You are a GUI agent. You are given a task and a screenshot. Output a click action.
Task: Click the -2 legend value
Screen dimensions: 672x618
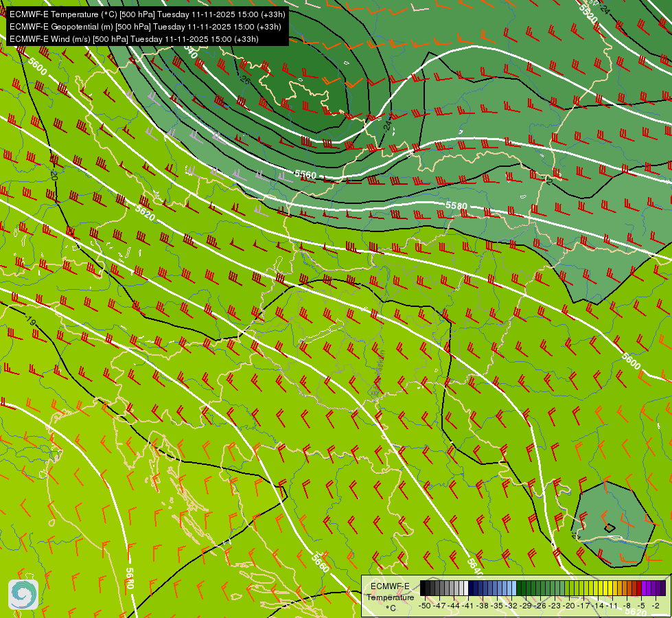pyautogui.click(x=656, y=606)
